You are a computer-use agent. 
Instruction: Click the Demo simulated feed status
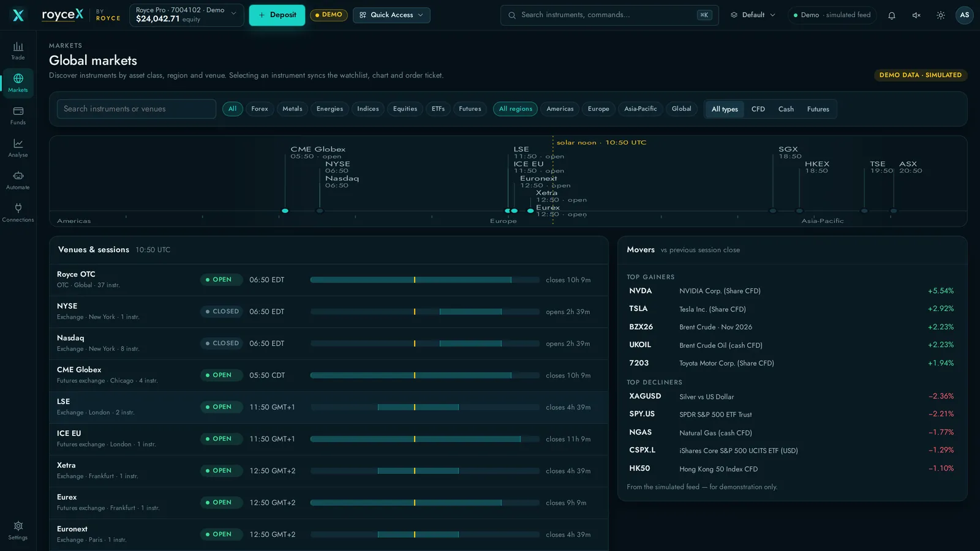(832, 15)
